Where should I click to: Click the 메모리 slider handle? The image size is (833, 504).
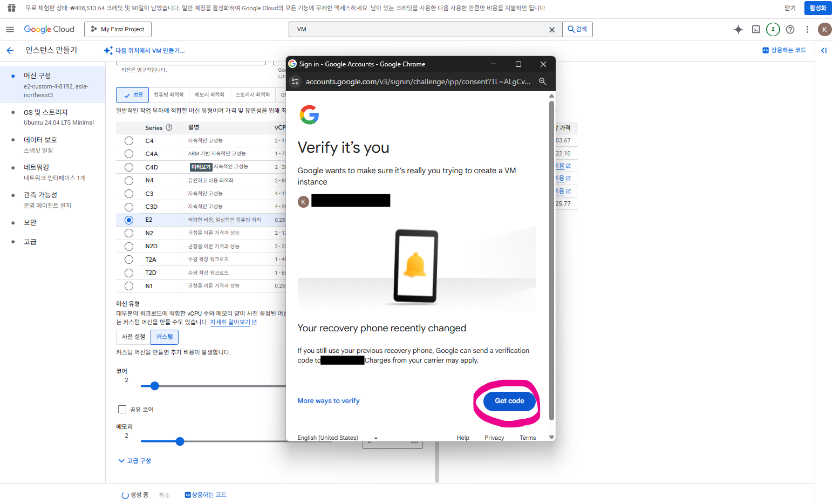coord(180,441)
